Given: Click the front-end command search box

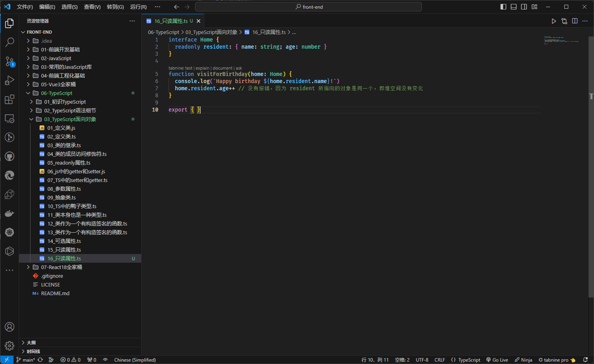Looking at the screenshot, I should (308, 7).
